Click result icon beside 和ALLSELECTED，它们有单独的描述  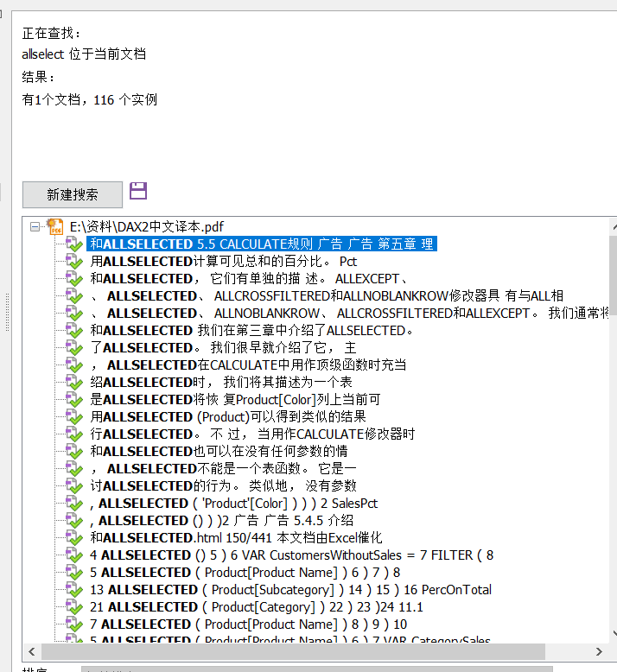74,279
